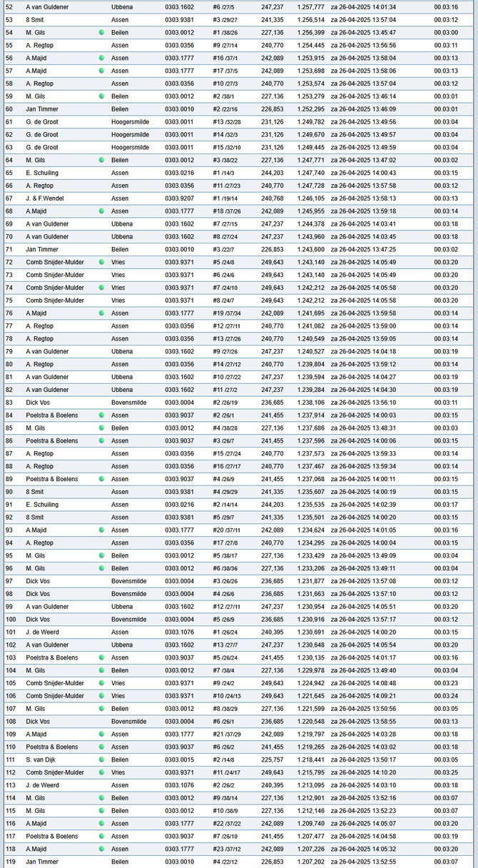Screen dimensions: 478x868
Task: Select speed value 1.241,082
Action: pos(310,326)
